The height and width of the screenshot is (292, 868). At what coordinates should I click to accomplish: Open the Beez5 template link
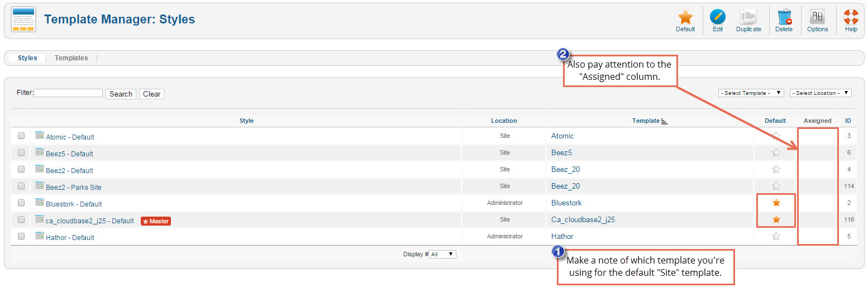[x=561, y=152]
